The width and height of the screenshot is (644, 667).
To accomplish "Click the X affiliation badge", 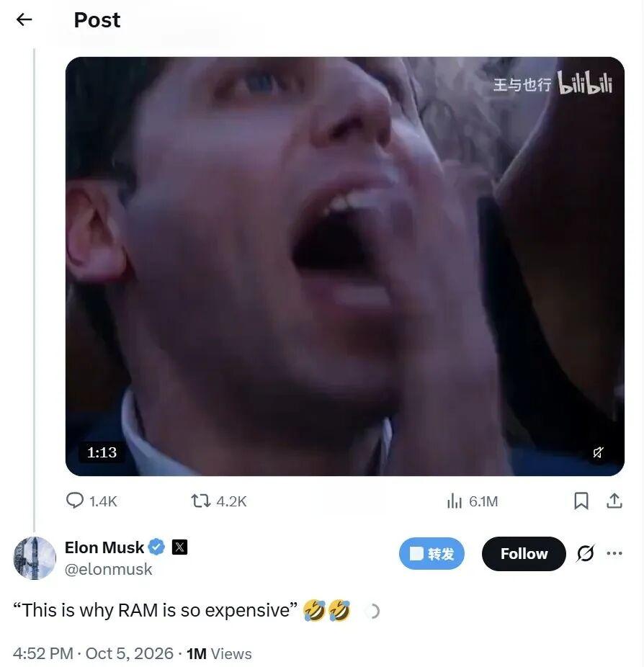I will (179, 547).
